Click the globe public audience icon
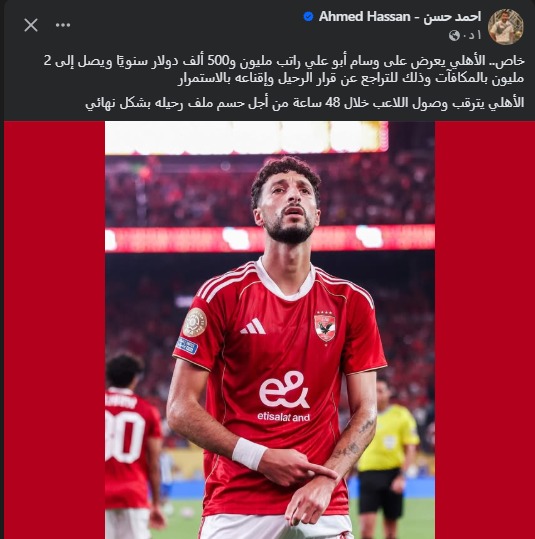Viewport: 535px width, 539px height. click(x=454, y=35)
